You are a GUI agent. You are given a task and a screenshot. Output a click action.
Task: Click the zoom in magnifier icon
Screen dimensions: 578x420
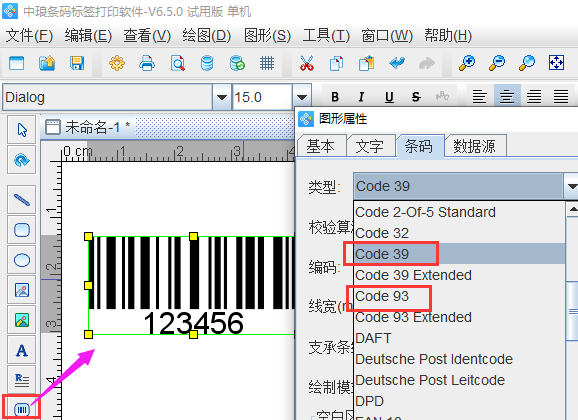point(467,63)
